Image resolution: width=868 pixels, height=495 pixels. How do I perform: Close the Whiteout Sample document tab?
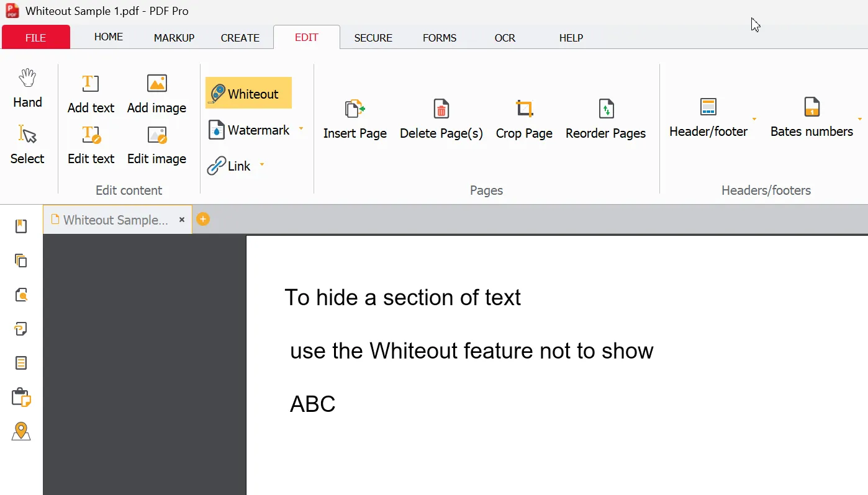[x=182, y=220]
